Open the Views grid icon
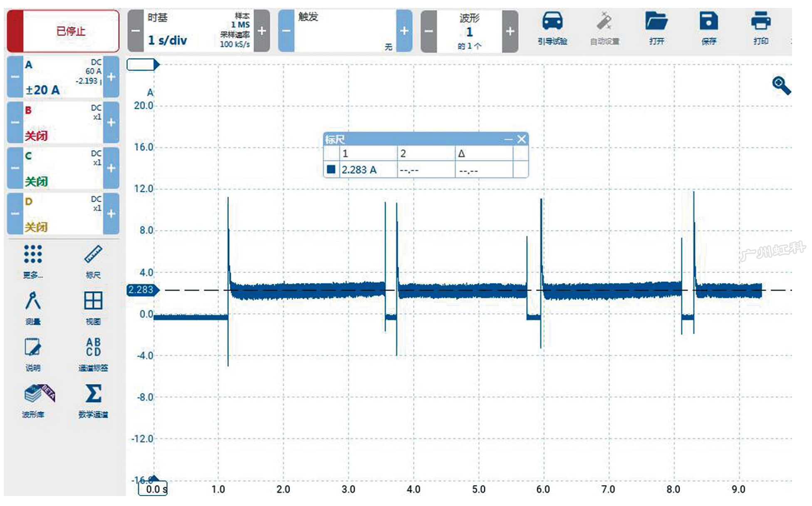Viewport: 812px width, 506px height. coord(93,301)
